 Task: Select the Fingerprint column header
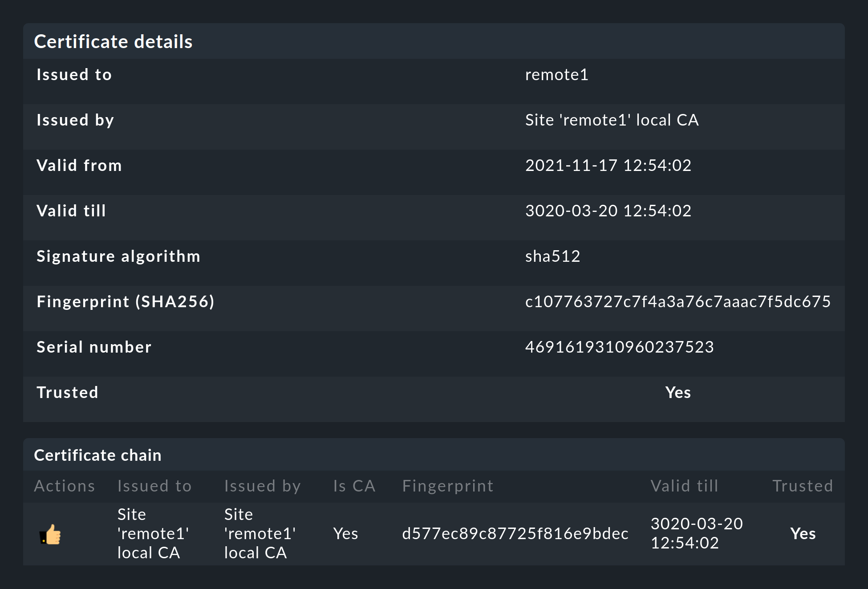click(x=447, y=486)
